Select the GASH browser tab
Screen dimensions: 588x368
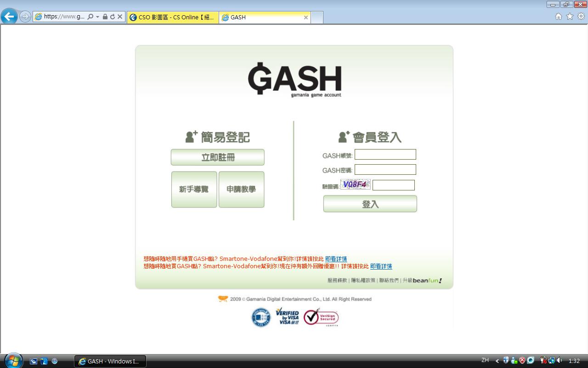pyautogui.click(x=265, y=17)
